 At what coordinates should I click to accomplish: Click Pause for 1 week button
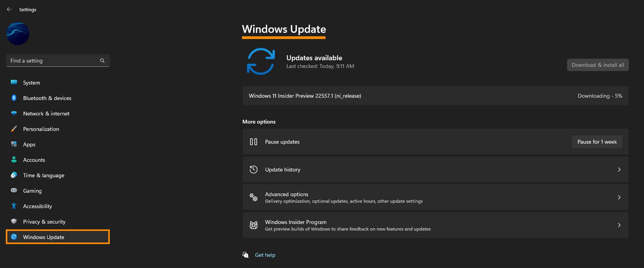(x=597, y=142)
